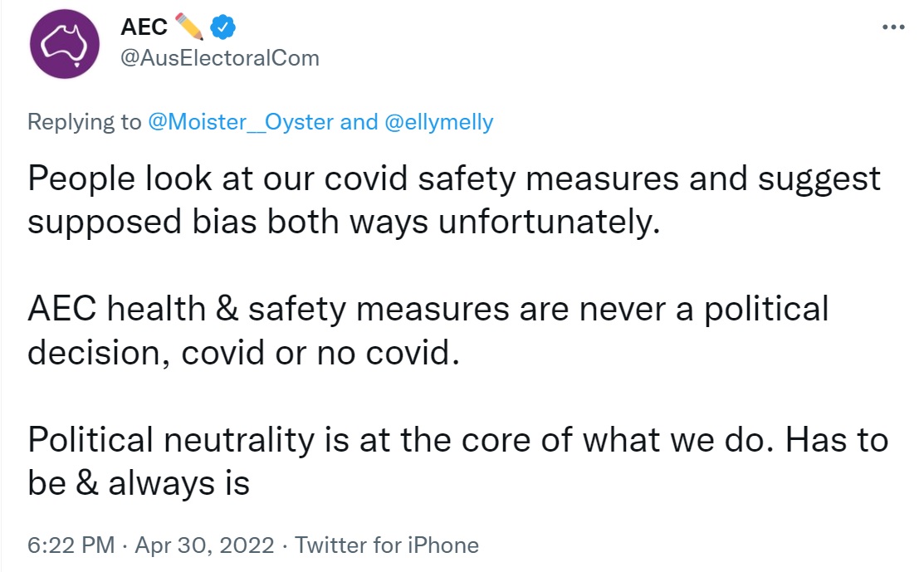Click the line starting "People look at our covid"
Image resolution: width=924 pixels, height=572 pixels.
[454, 178]
